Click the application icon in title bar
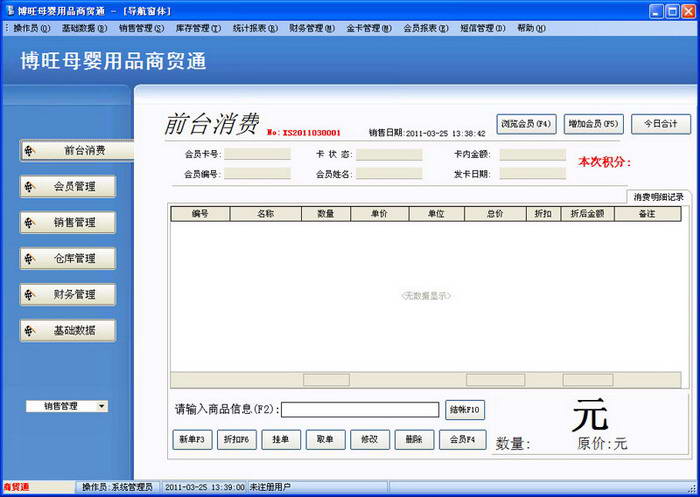The height and width of the screenshot is (497, 700). point(9,10)
